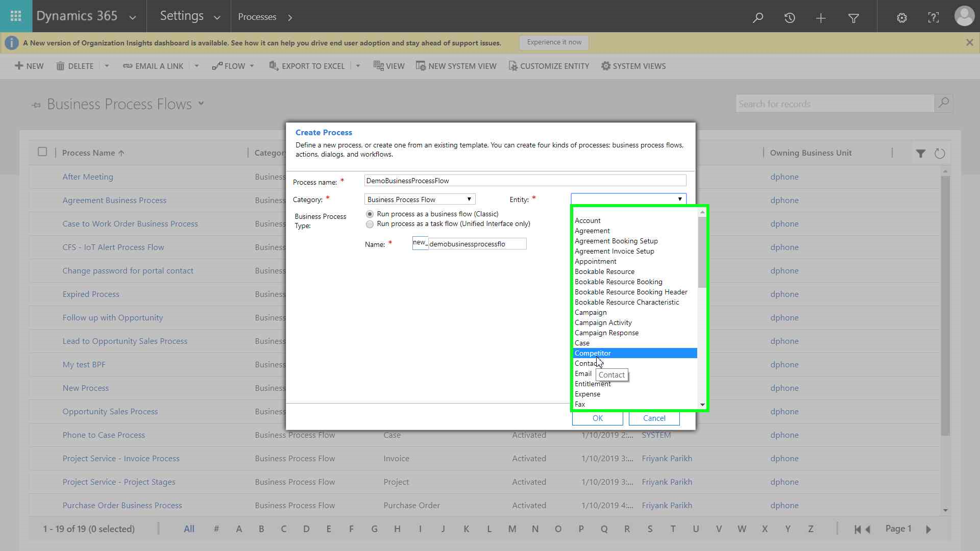The image size is (980, 551).
Task: Open the settings gear icon
Action: pos(902,18)
